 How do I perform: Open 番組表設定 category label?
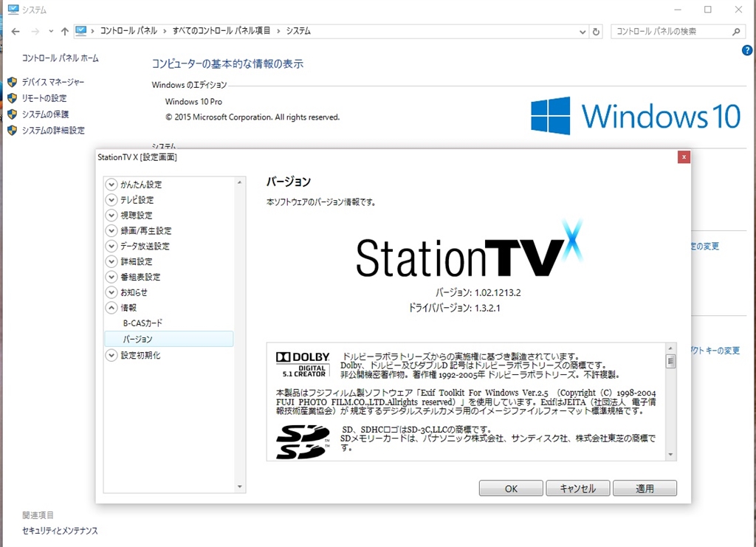tap(140, 277)
